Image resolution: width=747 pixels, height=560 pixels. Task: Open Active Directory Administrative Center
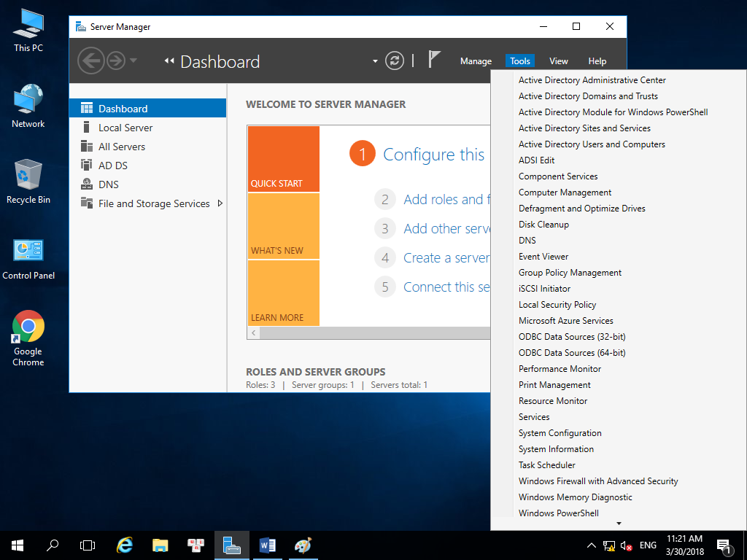[x=592, y=80]
